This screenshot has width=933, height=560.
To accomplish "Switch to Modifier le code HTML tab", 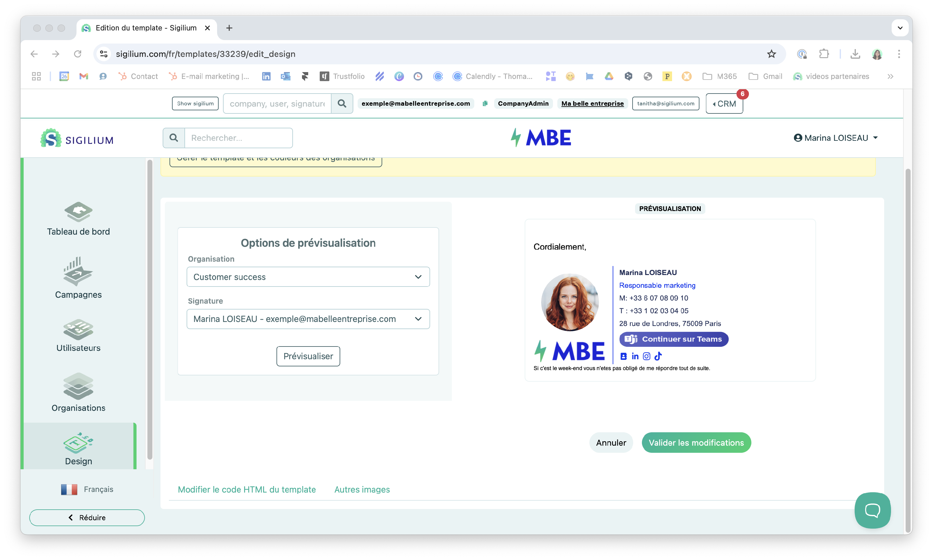I will 247,489.
